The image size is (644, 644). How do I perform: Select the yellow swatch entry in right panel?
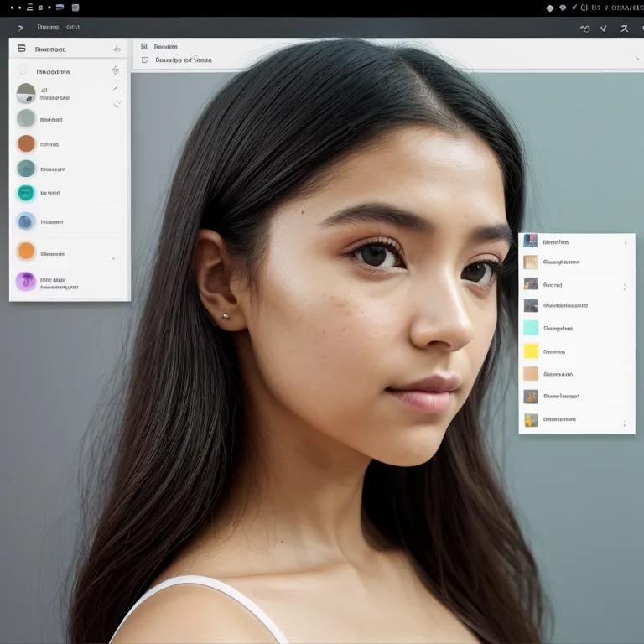point(531,351)
